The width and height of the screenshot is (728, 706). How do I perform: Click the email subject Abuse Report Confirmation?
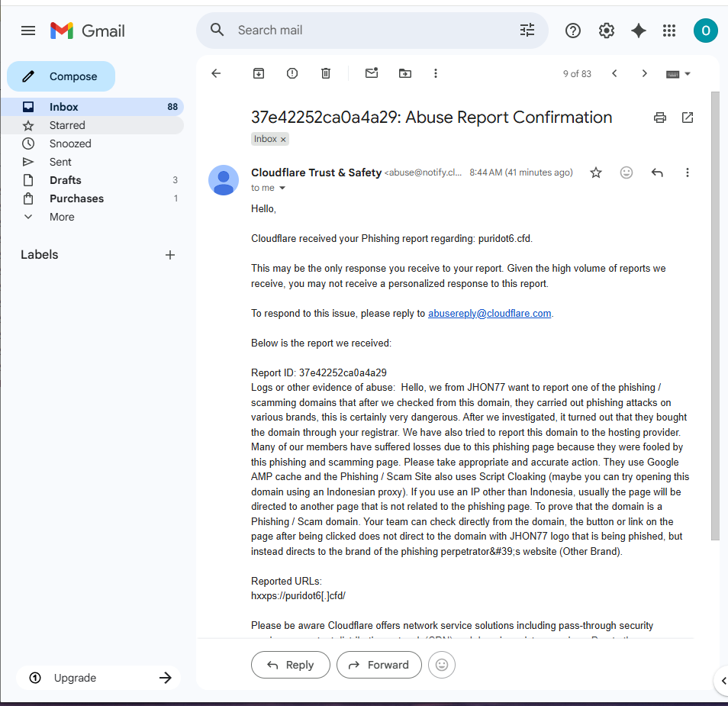431,118
